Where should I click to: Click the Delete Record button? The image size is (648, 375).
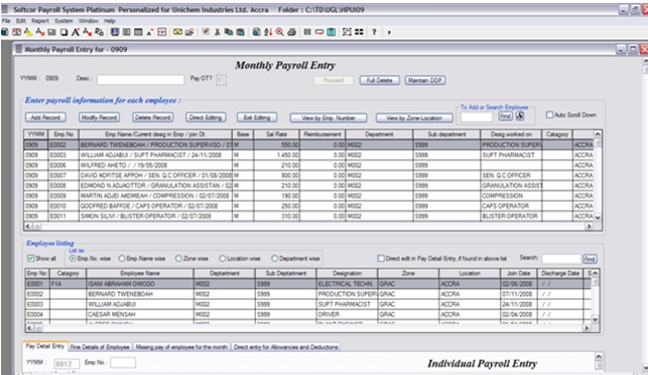[152, 117]
